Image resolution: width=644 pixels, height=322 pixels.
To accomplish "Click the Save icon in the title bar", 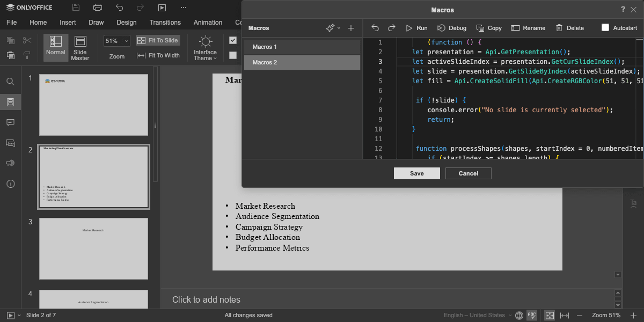I will (x=76, y=8).
